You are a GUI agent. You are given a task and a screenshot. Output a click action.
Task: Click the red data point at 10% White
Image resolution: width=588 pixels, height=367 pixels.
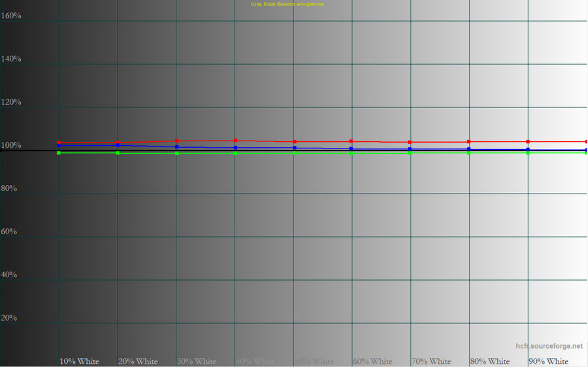point(59,143)
